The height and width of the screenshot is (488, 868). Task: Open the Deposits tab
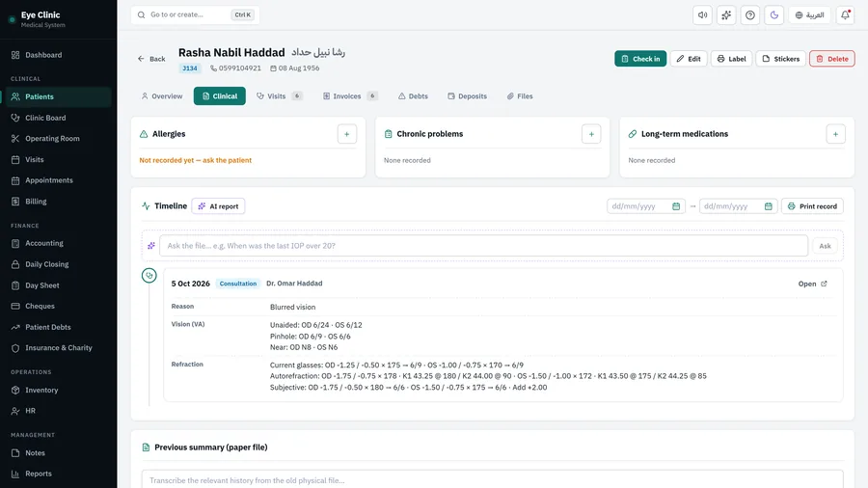pos(467,96)
